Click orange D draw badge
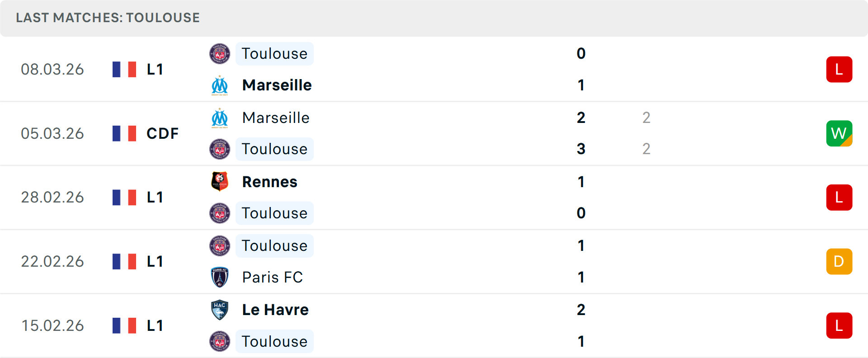This screenshot has height=358, width=868. (x=839, y=261)
